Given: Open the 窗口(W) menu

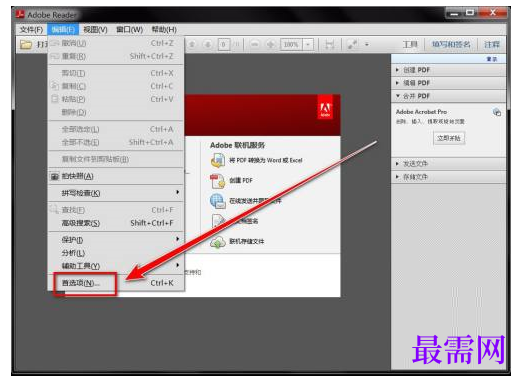Looking at the screenshot, I should pos(130,29).
